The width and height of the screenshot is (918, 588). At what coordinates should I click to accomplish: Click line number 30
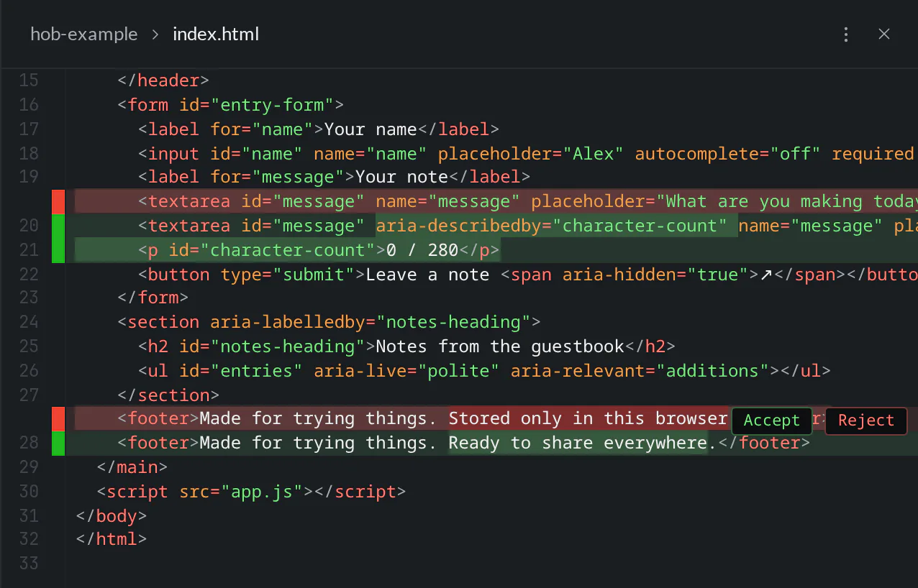29,492
